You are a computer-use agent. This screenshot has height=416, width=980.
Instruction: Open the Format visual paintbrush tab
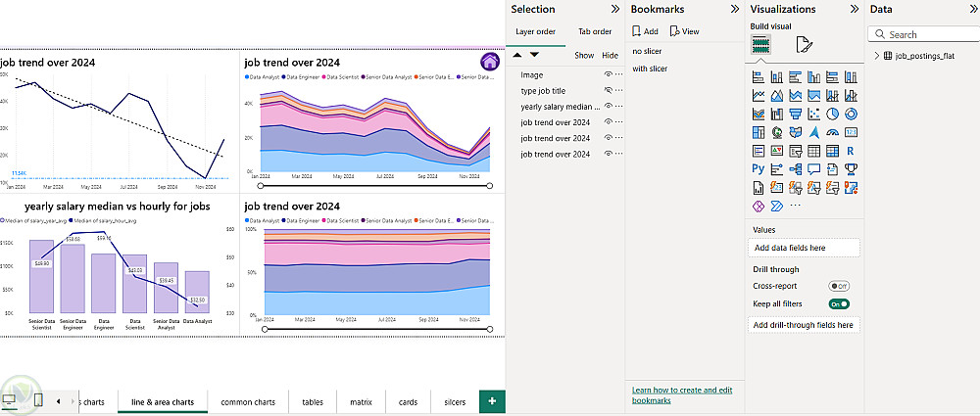click(805, 44)
